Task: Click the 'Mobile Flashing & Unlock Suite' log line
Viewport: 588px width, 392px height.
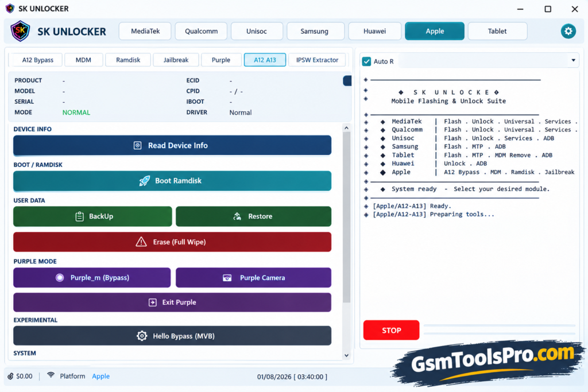Action: click(448, 101)
